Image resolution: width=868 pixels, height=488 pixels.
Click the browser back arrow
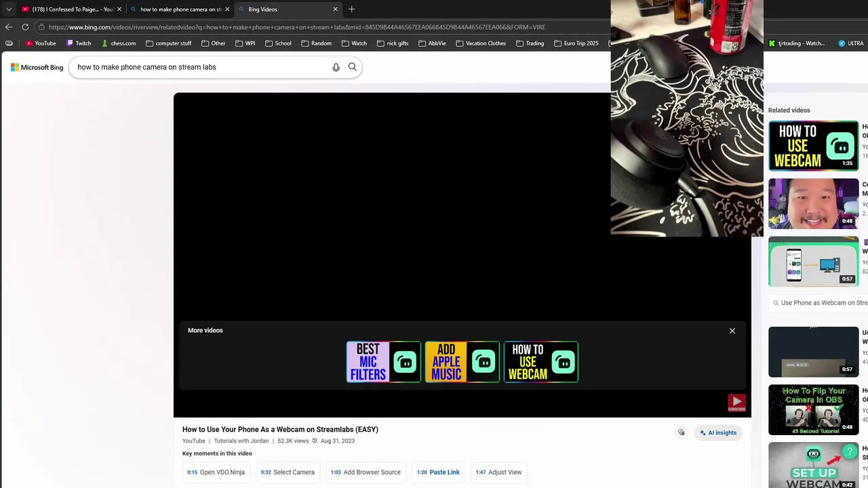tap(8, 27)
